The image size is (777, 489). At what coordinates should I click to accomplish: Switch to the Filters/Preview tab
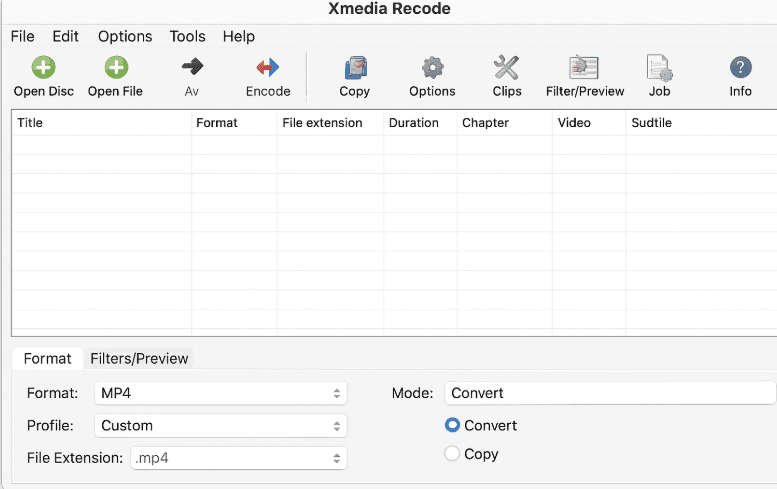[139, 358]
